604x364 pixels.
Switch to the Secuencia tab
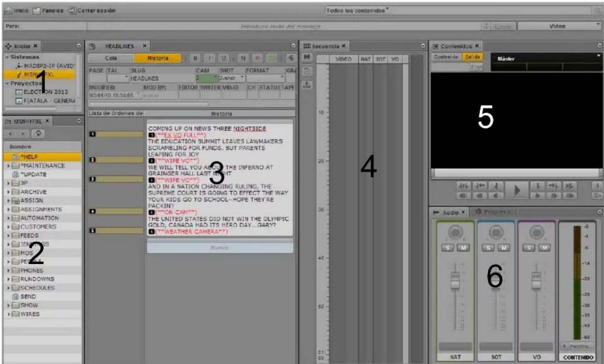(325, 46)
